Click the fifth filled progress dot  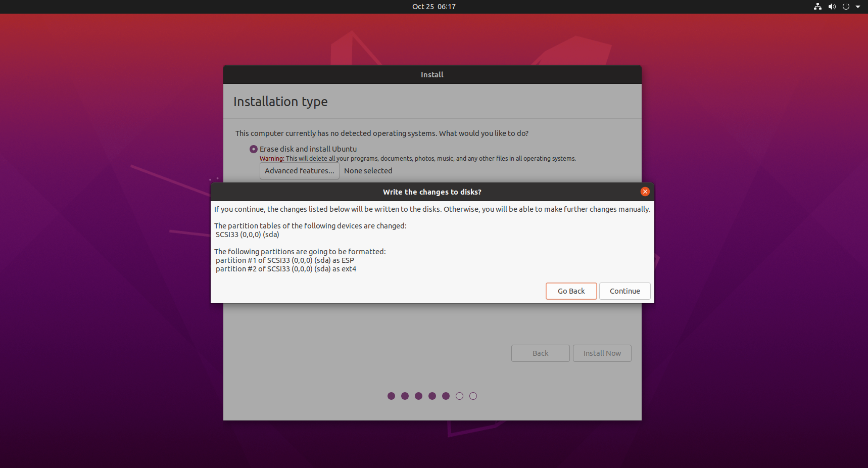pyautogui.click(x=446, y=396)
